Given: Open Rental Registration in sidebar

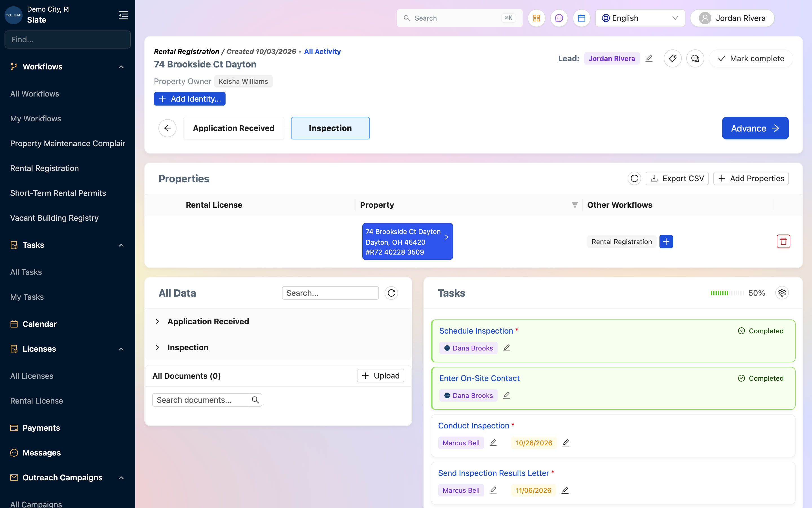Looking at the screenshot, I should pos(45,168).
